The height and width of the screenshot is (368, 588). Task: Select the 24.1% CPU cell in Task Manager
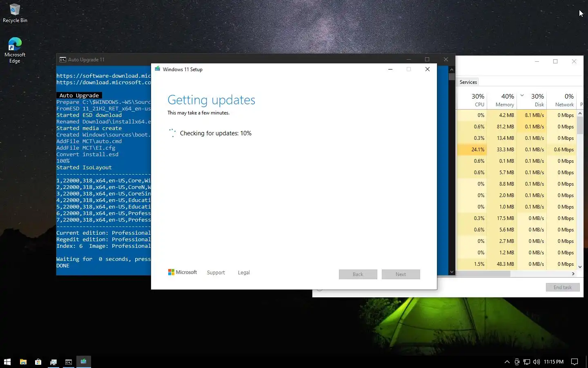click(472, 150)
